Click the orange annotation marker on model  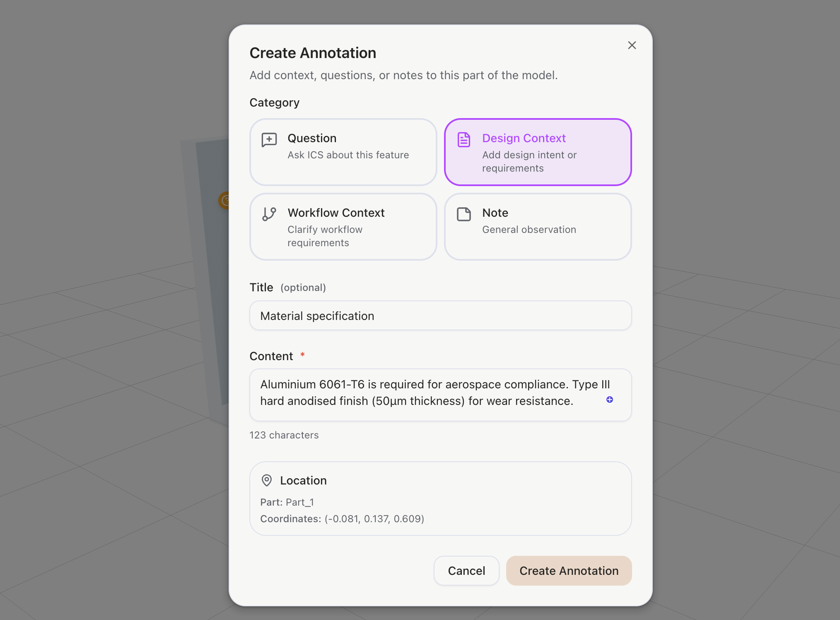(224, 201)
